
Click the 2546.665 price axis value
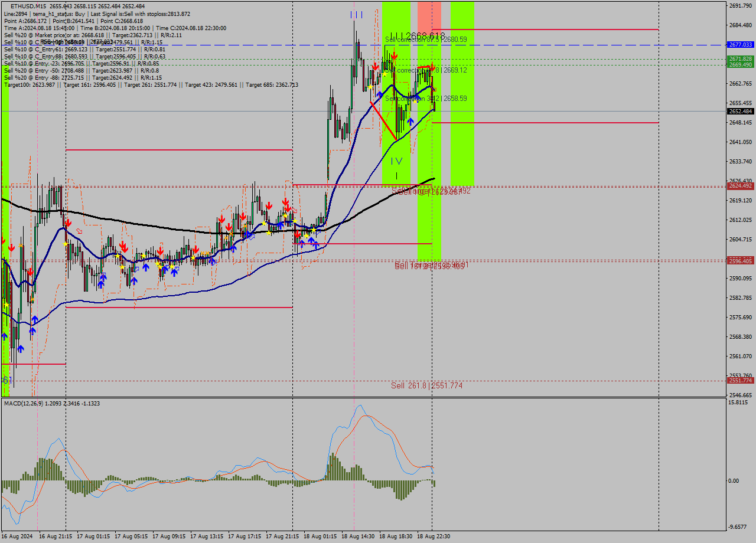pyautogui.click(x=740, y=395)
